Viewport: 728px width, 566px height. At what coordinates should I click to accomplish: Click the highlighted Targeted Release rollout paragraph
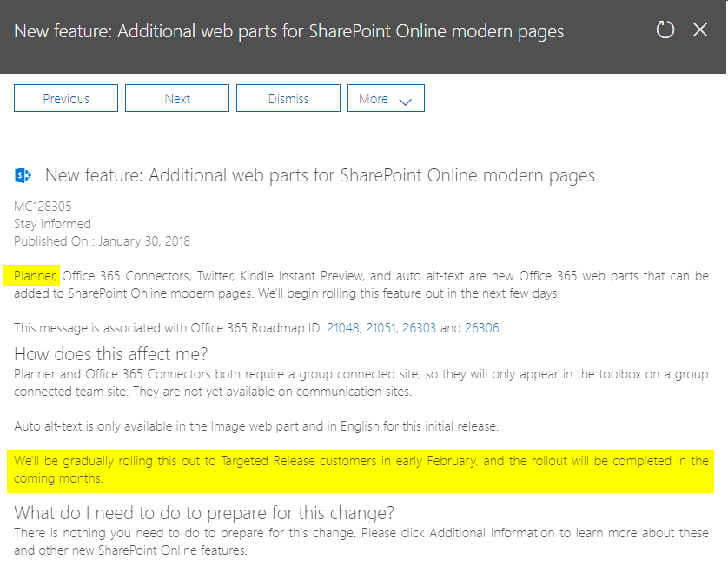click(361, 470)
